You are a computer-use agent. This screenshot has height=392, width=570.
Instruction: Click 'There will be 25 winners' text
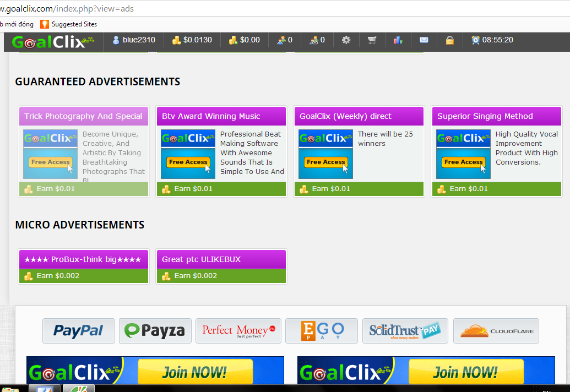tap(386, 139)
